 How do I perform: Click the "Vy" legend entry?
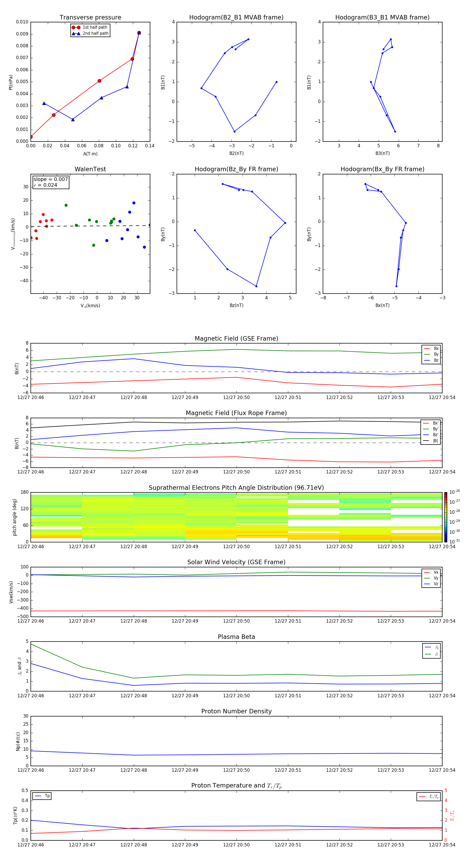(x=431, y=578)
